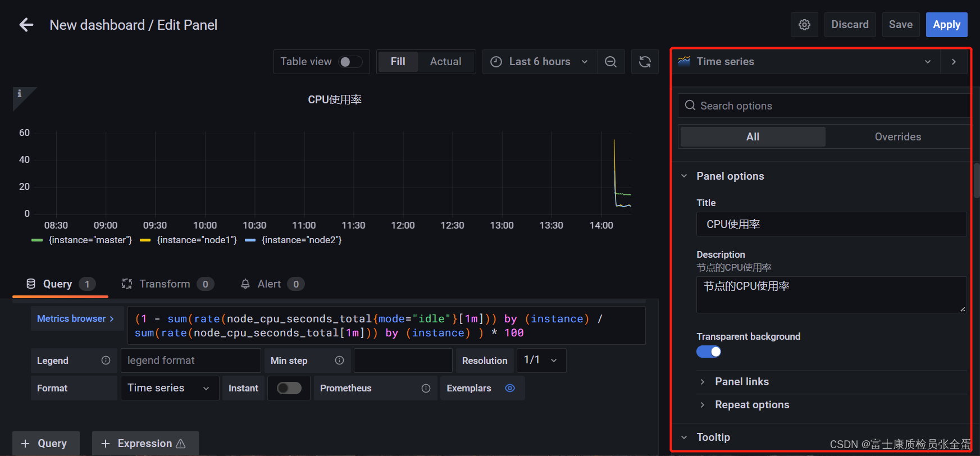Open Last 6 hours time picker

pyautogui.click(x=540, y=62)
